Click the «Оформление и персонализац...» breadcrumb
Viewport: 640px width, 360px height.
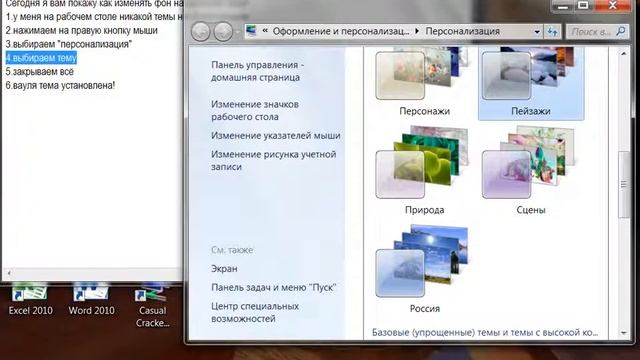tap(341, 31)
